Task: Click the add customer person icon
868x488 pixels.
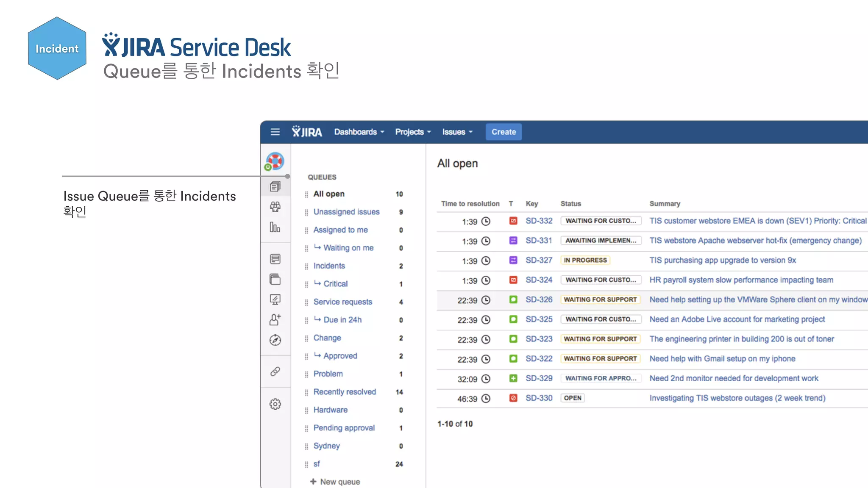Action: click(275, 319)
